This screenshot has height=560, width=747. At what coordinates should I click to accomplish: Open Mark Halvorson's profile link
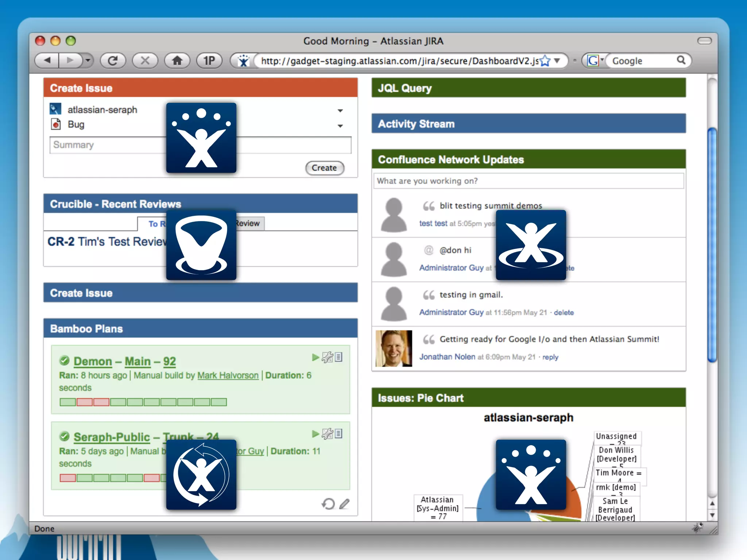[228, 376]
